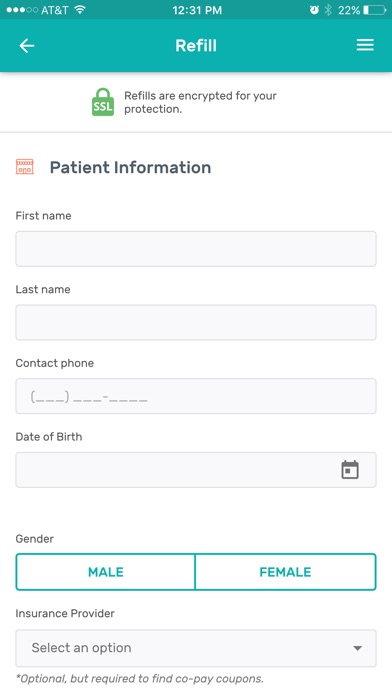Screen dimensions: 392x696
Task: Open the calendar icon date picker
Action: [x=350, y=470]
